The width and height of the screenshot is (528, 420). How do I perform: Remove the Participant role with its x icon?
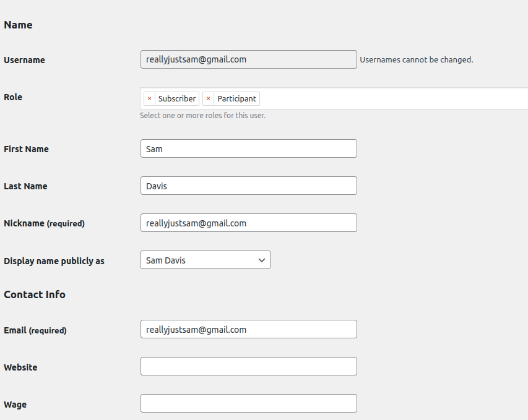point(209,98)
